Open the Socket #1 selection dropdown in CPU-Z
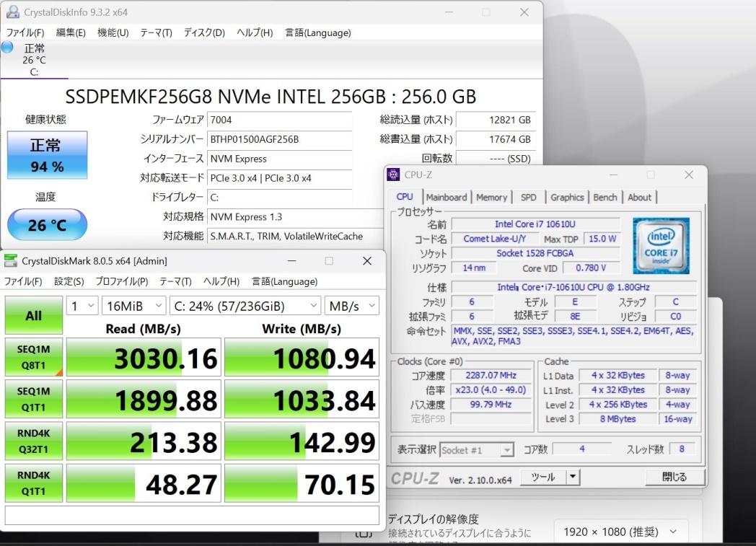 (476, 450)
